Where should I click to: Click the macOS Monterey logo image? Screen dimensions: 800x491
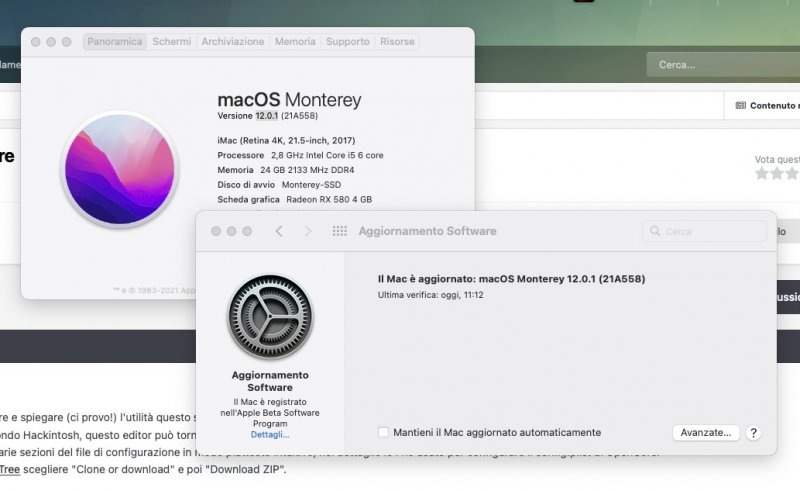pyautogui.click(x=119, y=169)
